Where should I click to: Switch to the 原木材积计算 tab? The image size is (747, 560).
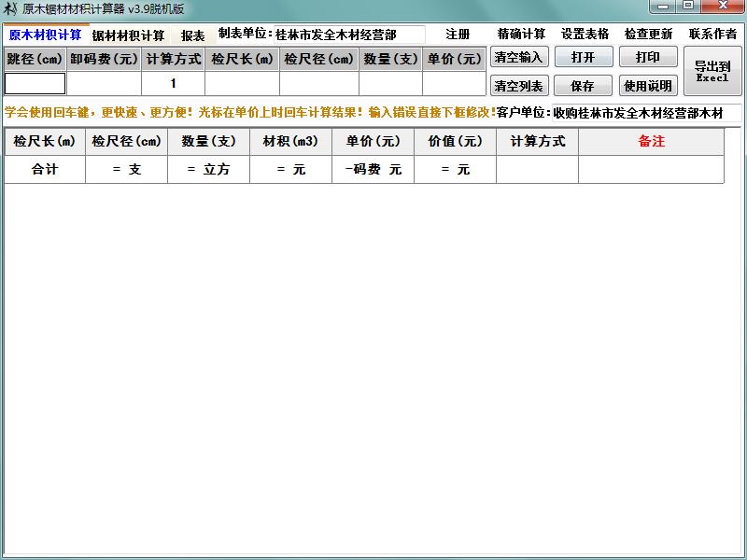click(x=46, y=35)
